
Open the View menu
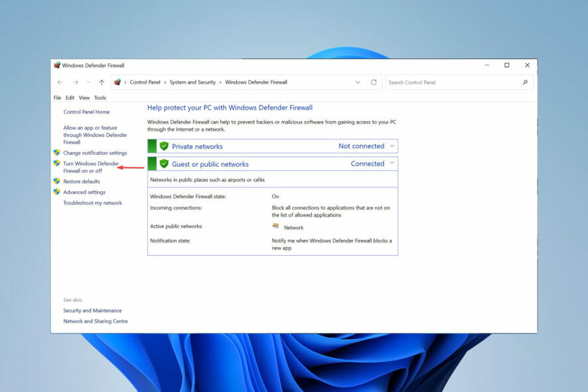coord(84,98)
